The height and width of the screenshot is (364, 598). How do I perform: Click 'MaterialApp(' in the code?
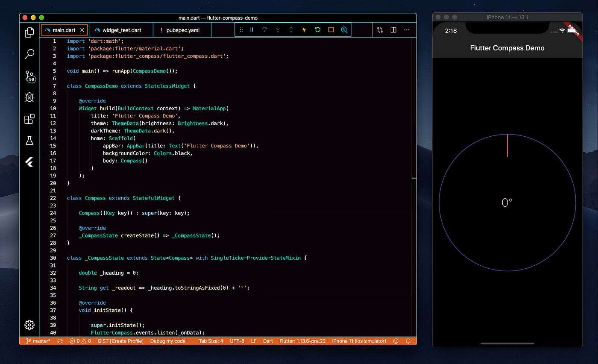click(211, 109)
